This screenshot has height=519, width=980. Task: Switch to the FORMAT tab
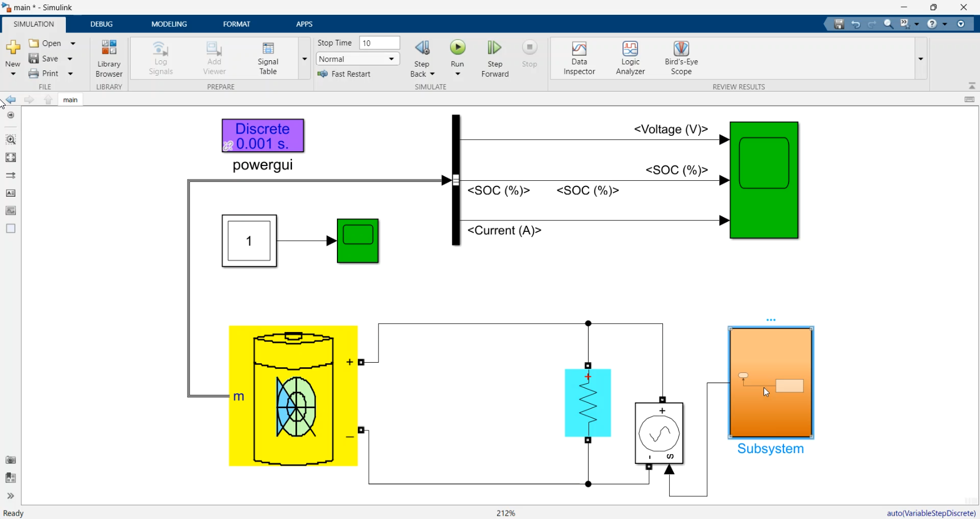(x=236, y=24)
